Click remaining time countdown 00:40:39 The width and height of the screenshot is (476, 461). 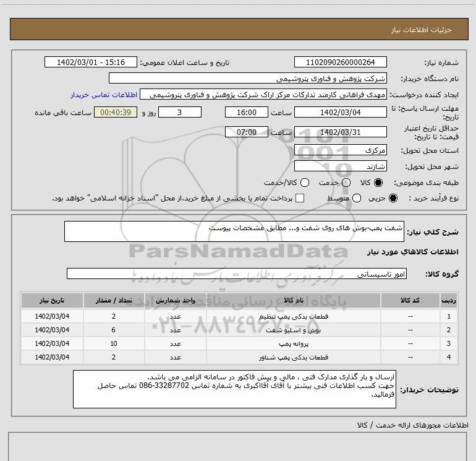[116, 112]
